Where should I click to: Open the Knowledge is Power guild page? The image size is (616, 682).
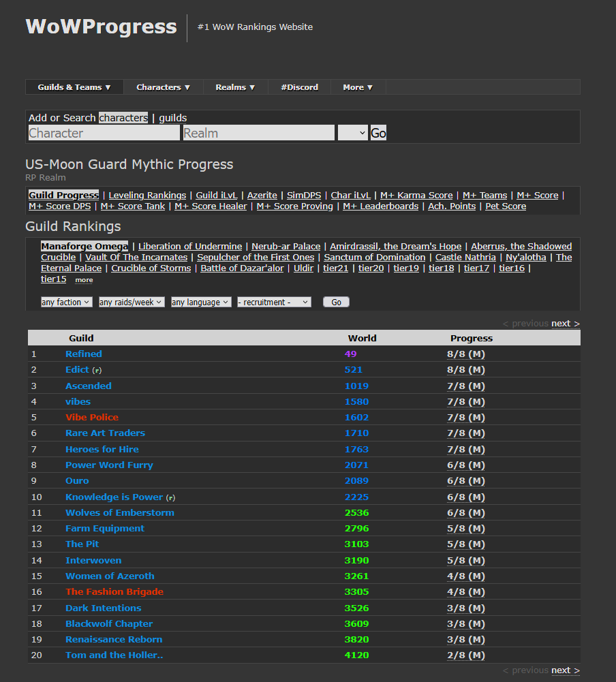coord(114,497)
